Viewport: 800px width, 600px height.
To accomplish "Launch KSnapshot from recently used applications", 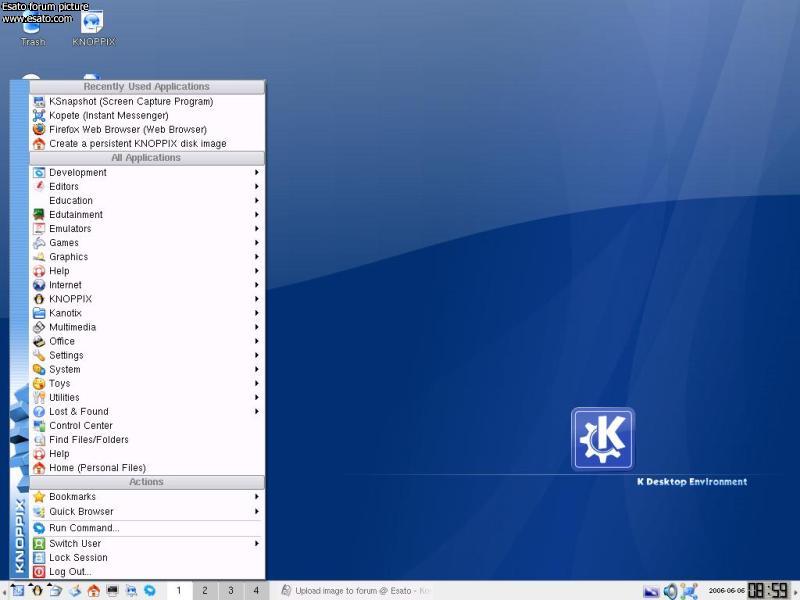I will tap(147, 102).
